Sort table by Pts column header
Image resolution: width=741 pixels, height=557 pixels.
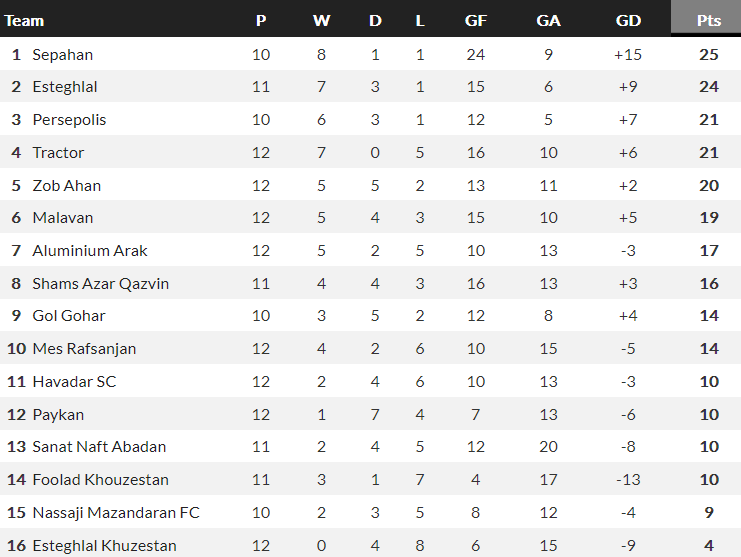[x=708, y=20]
